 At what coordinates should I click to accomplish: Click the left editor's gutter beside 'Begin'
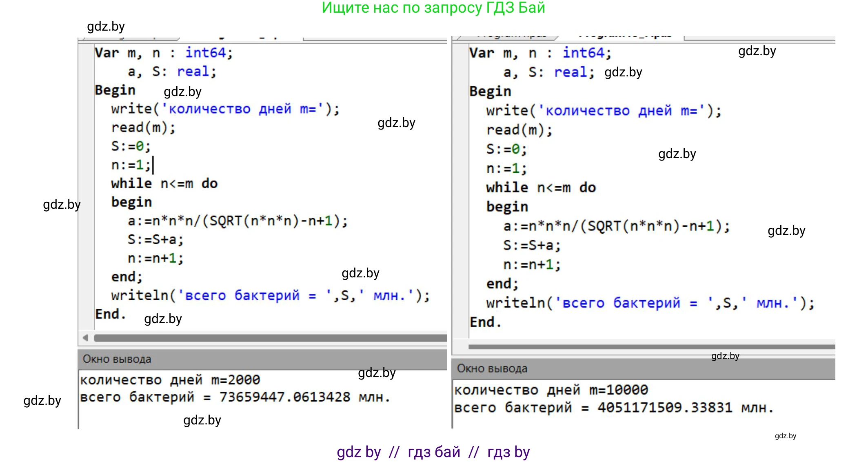[x=86, y=90]
